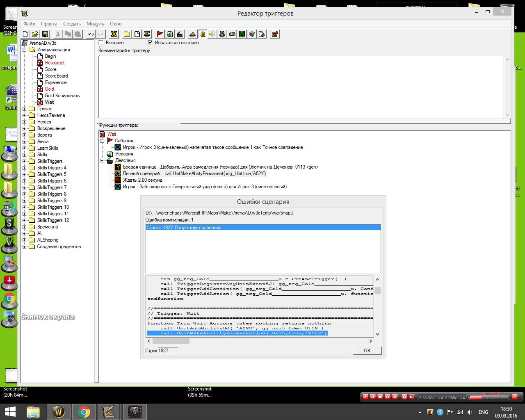Confirm the script errors dialog with OK
Viewport: 525px width, 420px height.
367,351
